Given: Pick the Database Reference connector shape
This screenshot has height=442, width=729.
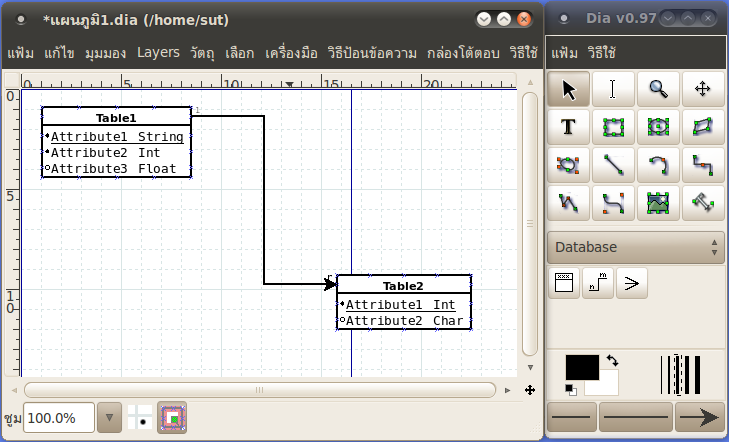Looking at the screenshot, I should 598,283.
